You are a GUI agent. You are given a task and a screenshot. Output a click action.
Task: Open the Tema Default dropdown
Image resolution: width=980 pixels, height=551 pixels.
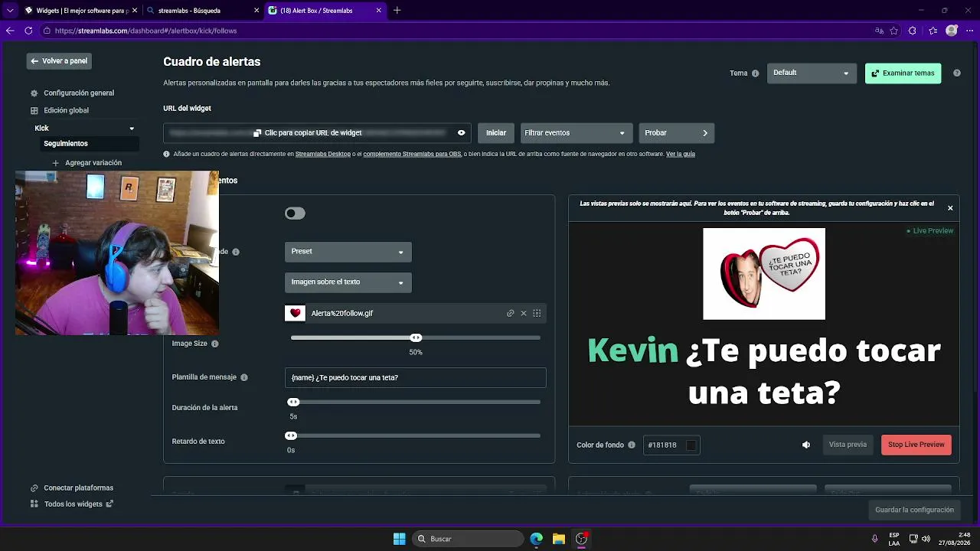pyautogui.click(x=812, y=73)
